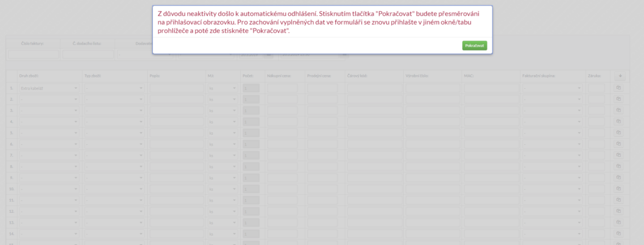644x245 pixels.
Task: Click the copy icon in row 1
Action: tap(619, 88)
